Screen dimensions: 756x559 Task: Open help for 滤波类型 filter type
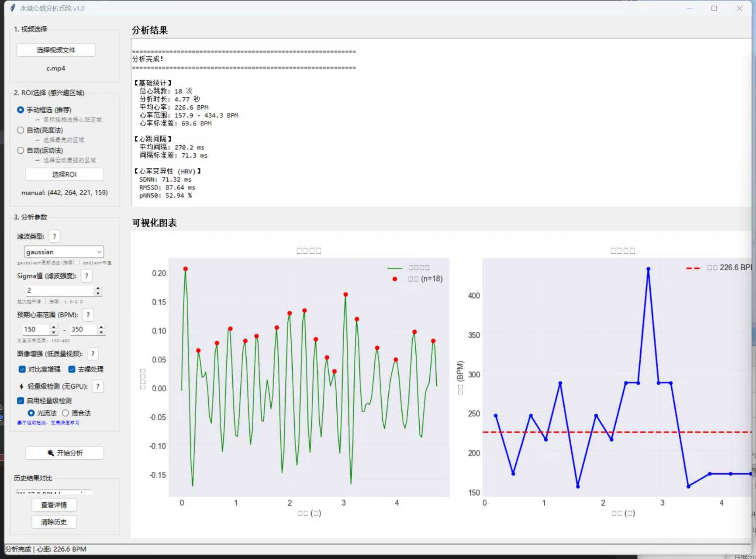(54, 236)
